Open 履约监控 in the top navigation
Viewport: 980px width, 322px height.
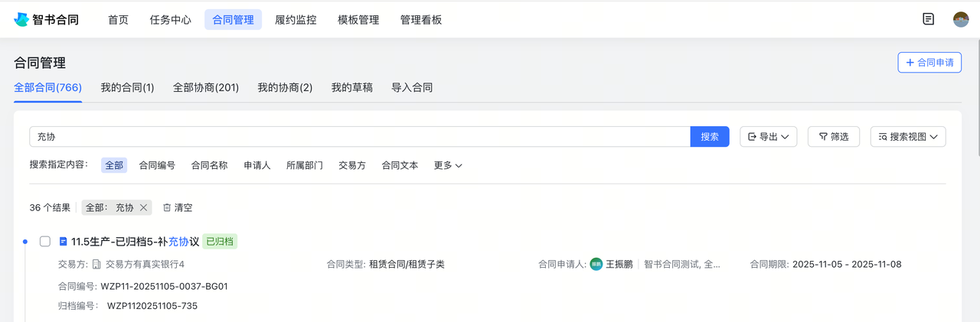296,20
